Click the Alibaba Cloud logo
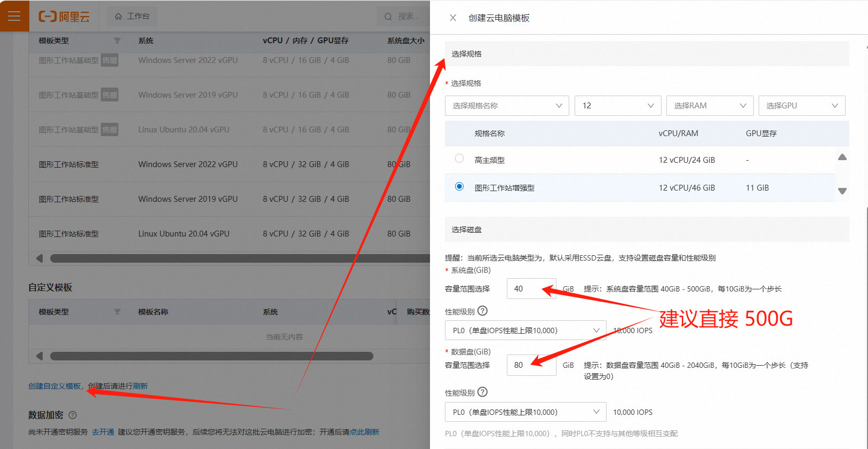 [x=64, y=17]
